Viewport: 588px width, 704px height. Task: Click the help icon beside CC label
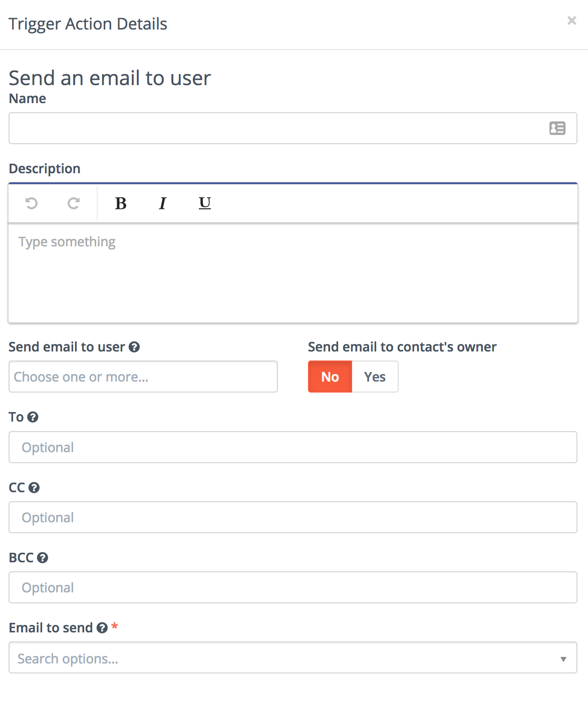click(x=34, y=488)
